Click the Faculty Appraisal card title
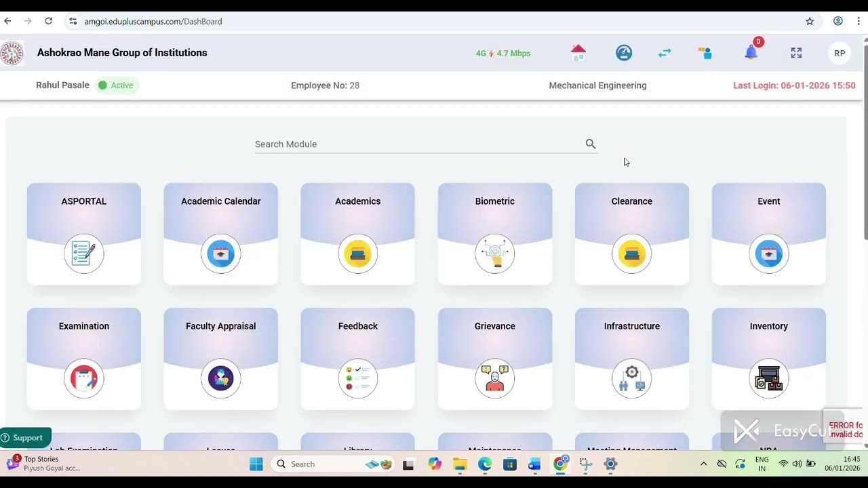This screenshot has height=488, width=868. click(x=221, y=326)
